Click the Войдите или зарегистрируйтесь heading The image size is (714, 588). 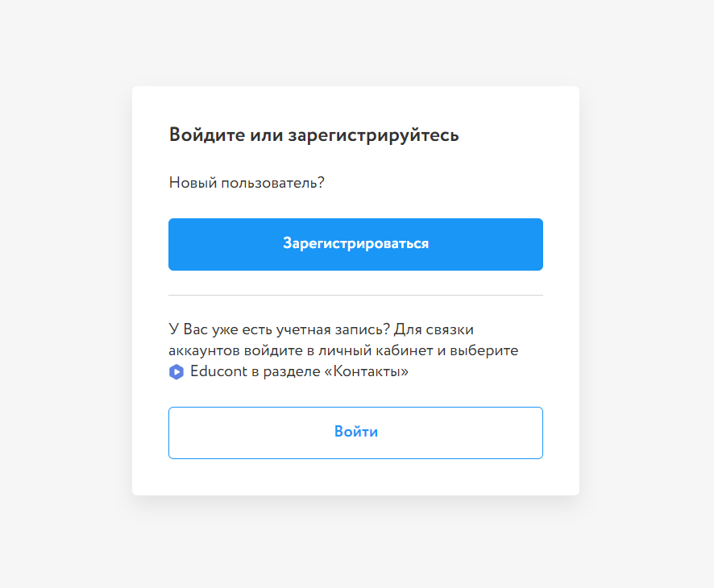coord(313,135)
